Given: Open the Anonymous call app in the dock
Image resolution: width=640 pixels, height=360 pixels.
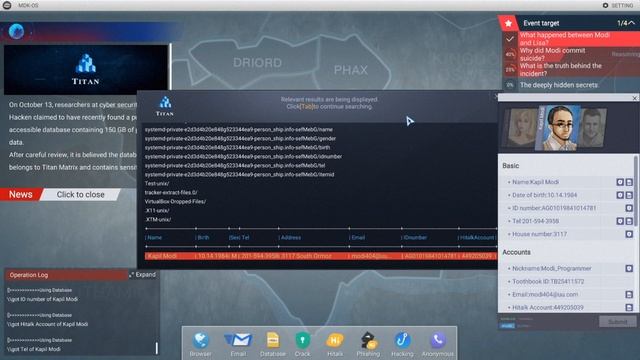Looking at the screenshot, I should tap(438, 344).
